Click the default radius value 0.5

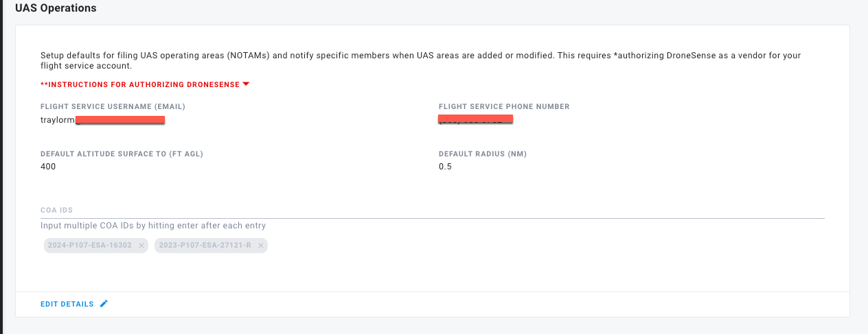click(x=445, y=167)
